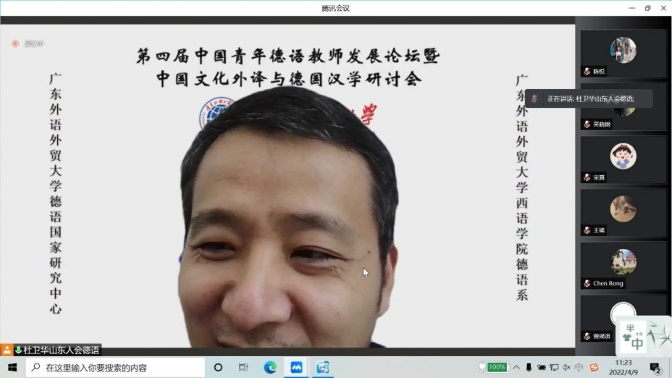Open the notification center icon
This screenshot has height=378, width=672.
tap(654, 368)
